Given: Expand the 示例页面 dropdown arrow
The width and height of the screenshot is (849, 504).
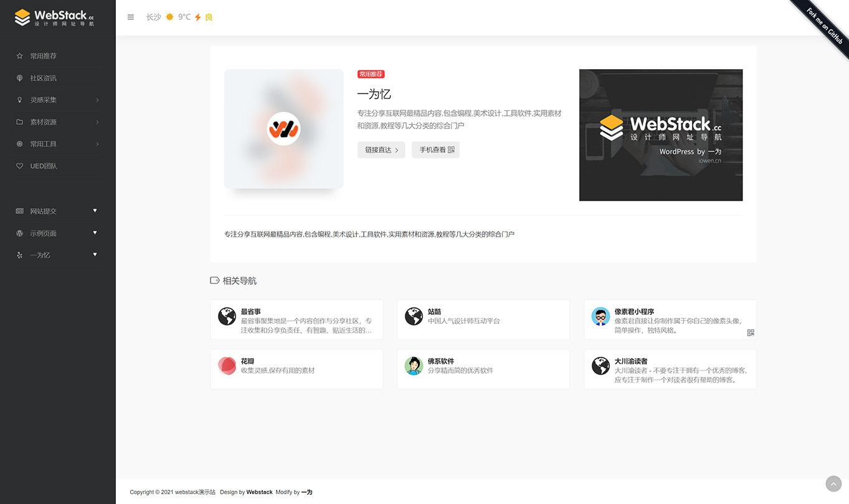Looking at the screenshot, I should [x=95, y=232].
